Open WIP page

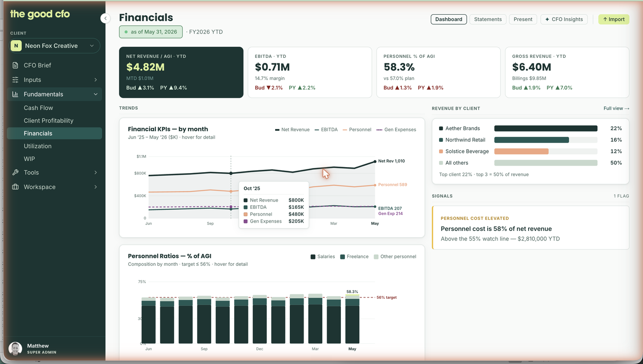[54, 159]
